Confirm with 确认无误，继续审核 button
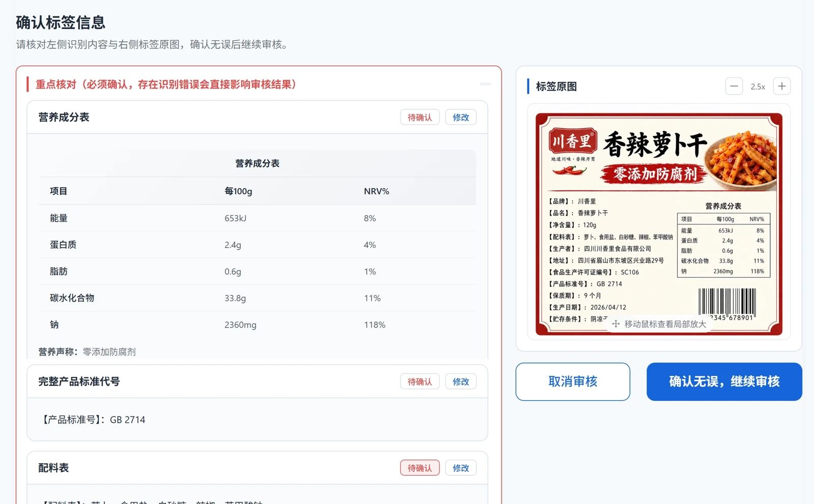The image size is (814, 504). 724,381
